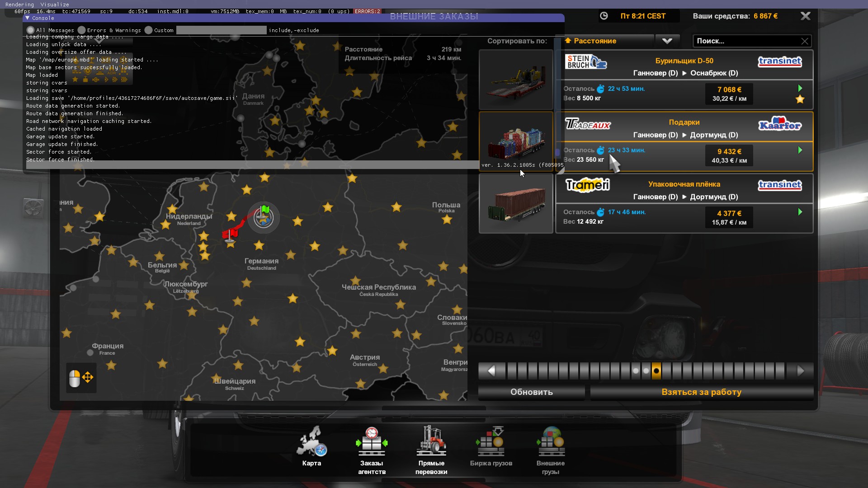The image size is (868, 488).
Task: Open the sort order dropdown chevron
Action: [x=667, y=41]
